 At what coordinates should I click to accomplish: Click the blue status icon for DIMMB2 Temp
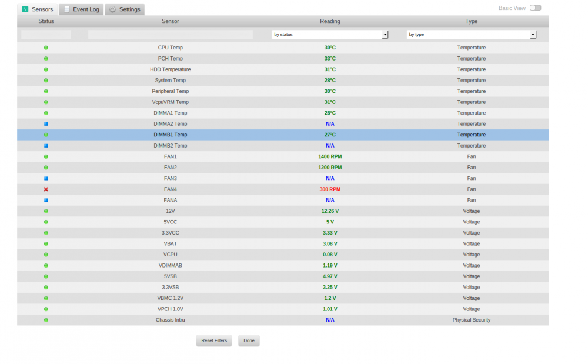tap(46, 145)
